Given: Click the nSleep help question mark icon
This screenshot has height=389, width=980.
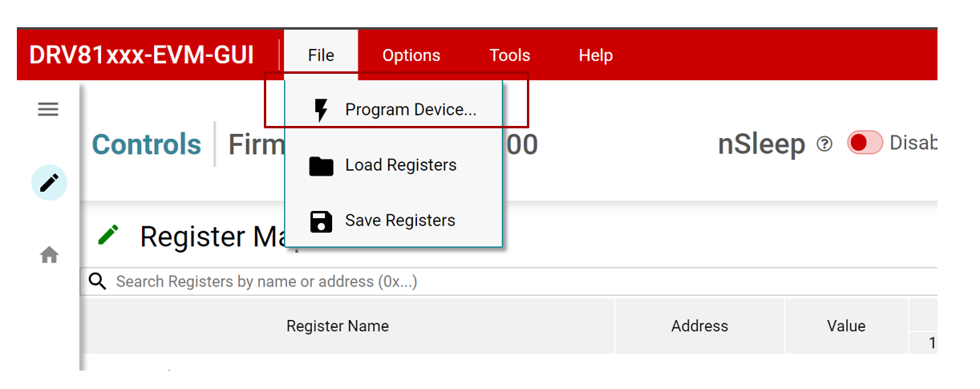Looking at the screenshot, I should [x=824, y=144].
